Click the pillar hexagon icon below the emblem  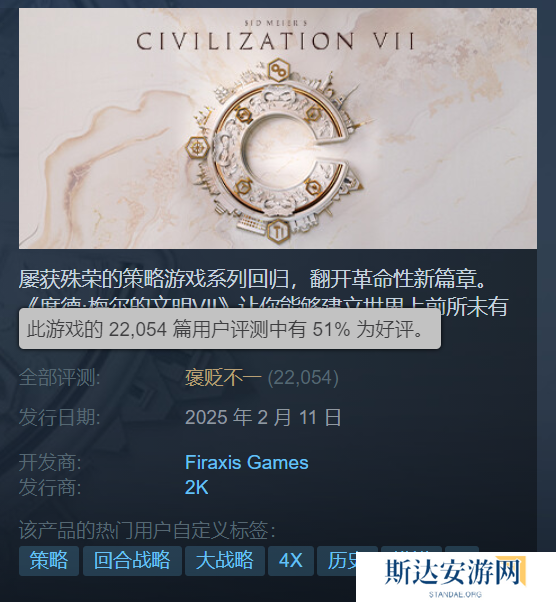click(278, 232)
